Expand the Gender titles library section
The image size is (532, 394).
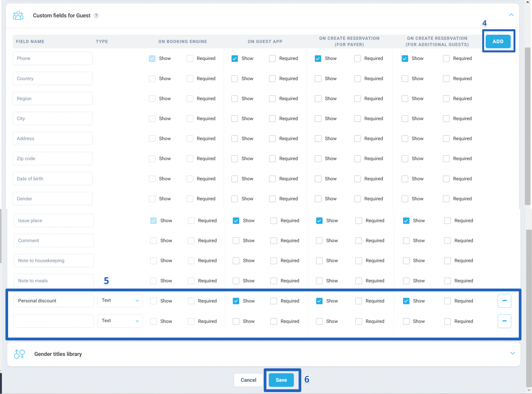pos(512,353)
